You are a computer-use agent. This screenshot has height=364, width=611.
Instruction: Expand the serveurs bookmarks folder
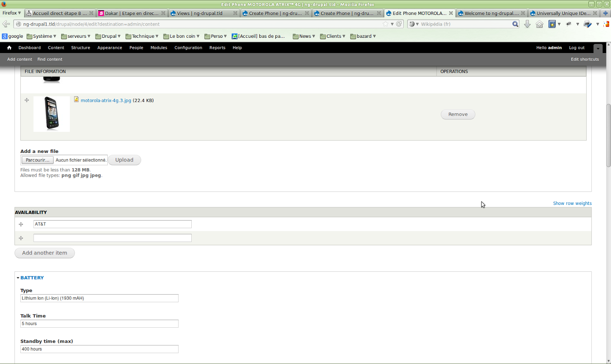76,36
